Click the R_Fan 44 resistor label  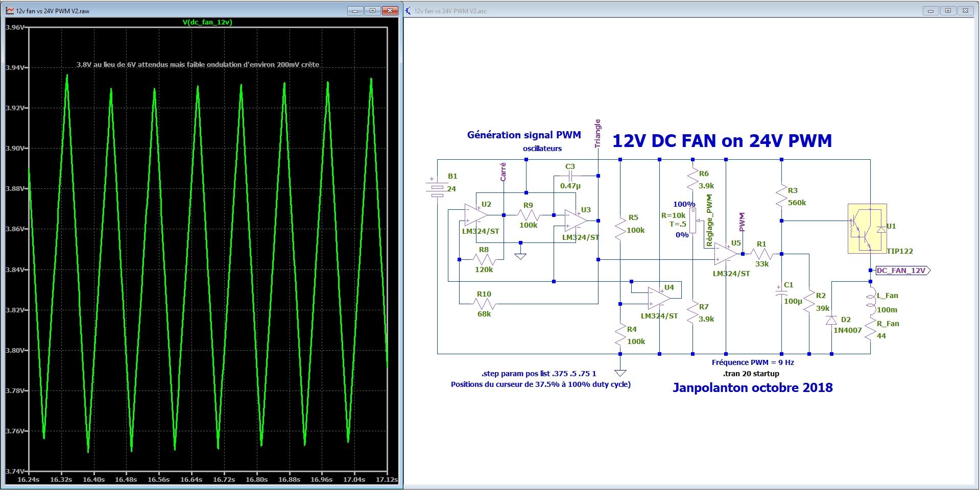(x=888, y=330)
